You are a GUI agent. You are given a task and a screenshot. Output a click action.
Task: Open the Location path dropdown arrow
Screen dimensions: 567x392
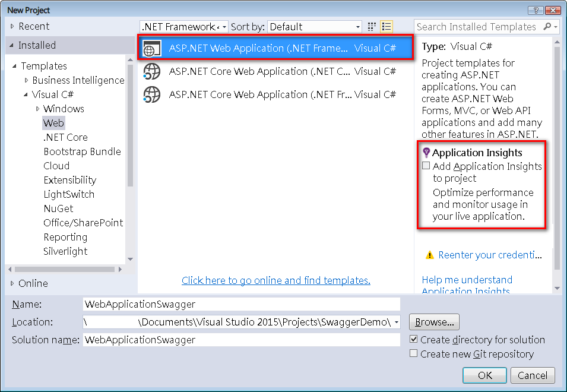(x=397, y=322)
